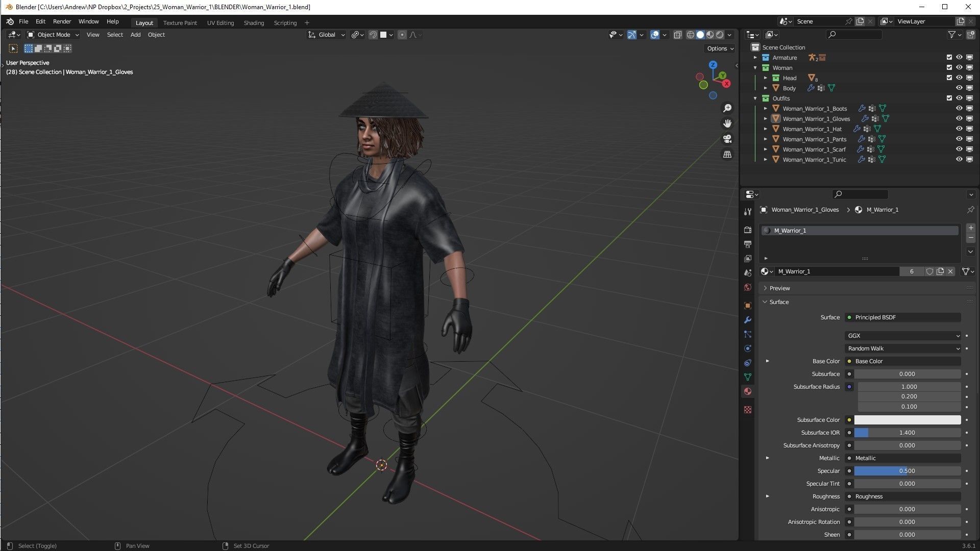Screen dimensions: 980x551
Task: Open the Modifier properties wrench tab
Action: (748, 320)
